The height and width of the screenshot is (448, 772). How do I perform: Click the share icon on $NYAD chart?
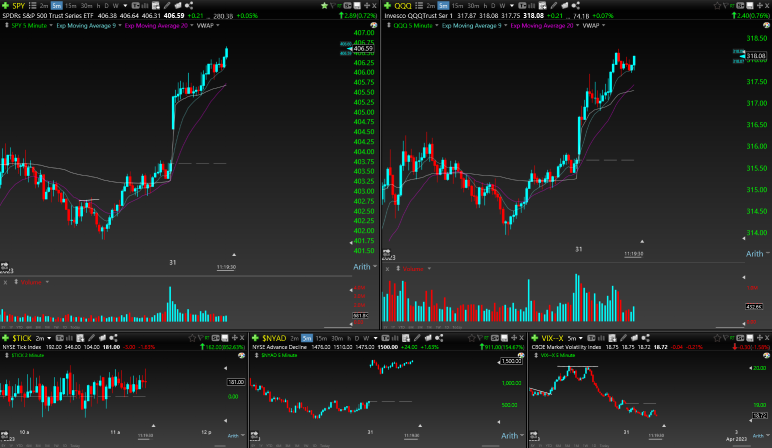coord(439,338)
